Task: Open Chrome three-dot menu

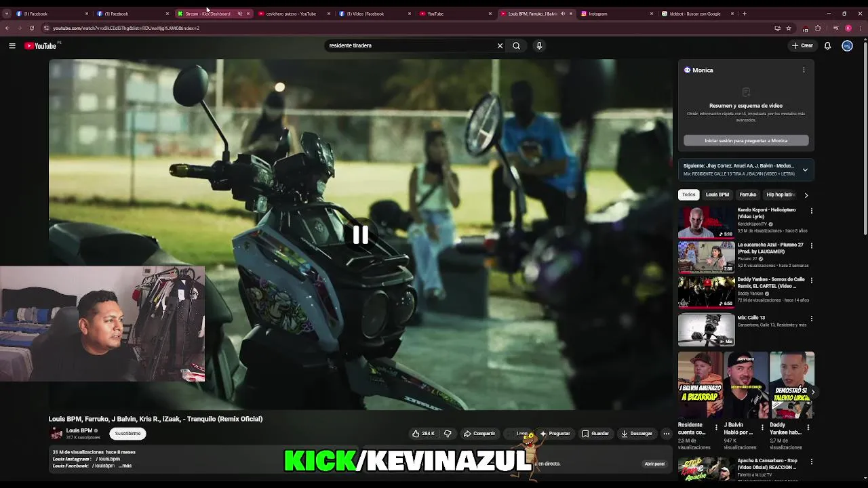Action: coord(861,28)
